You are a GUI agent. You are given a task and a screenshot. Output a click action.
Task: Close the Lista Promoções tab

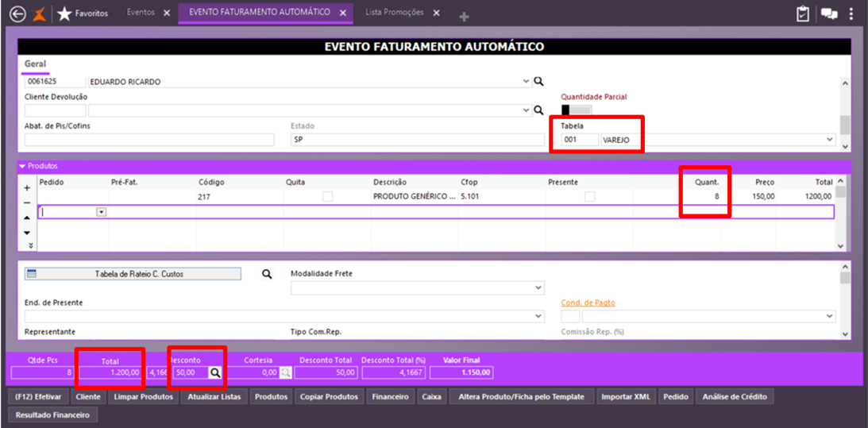[436, 13]
